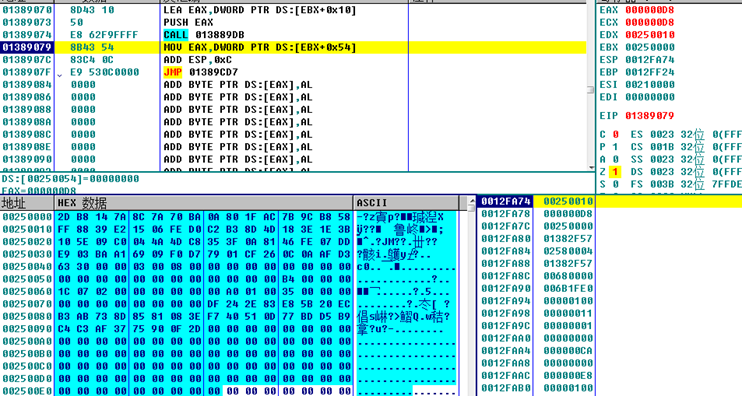
Task: Select stack address 0012FA80
Action: click(505, 239)
